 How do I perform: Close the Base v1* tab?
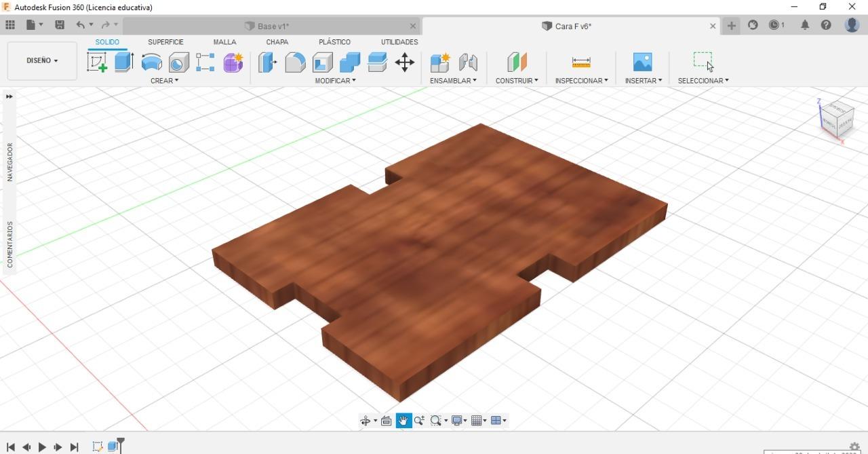click(x=413, y=26)
